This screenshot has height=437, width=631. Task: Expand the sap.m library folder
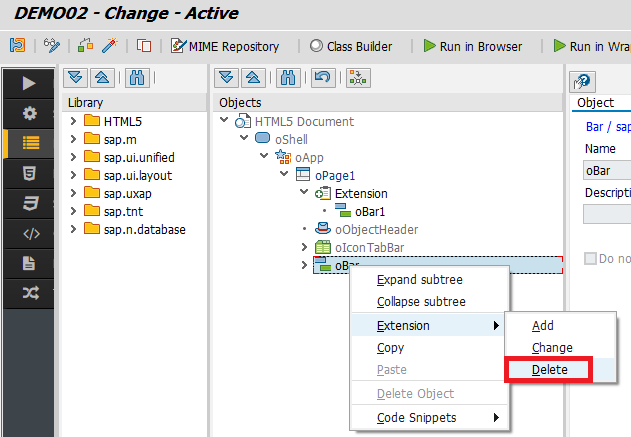(x=73, y=139)
